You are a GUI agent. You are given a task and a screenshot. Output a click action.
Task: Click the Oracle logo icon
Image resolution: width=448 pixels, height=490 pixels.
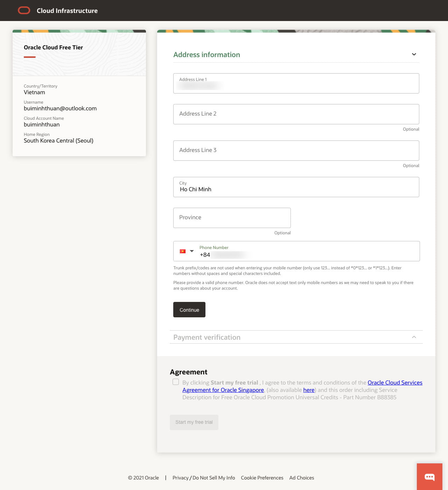[x=24, y=11]
